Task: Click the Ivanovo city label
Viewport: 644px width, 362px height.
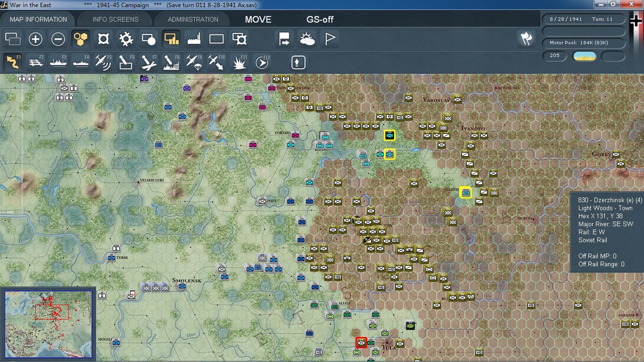Action: pos(473,128)
